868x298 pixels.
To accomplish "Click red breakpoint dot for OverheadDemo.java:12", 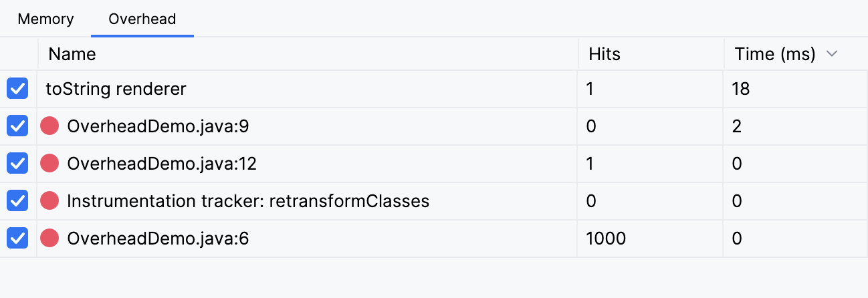I will coord(49,163).
